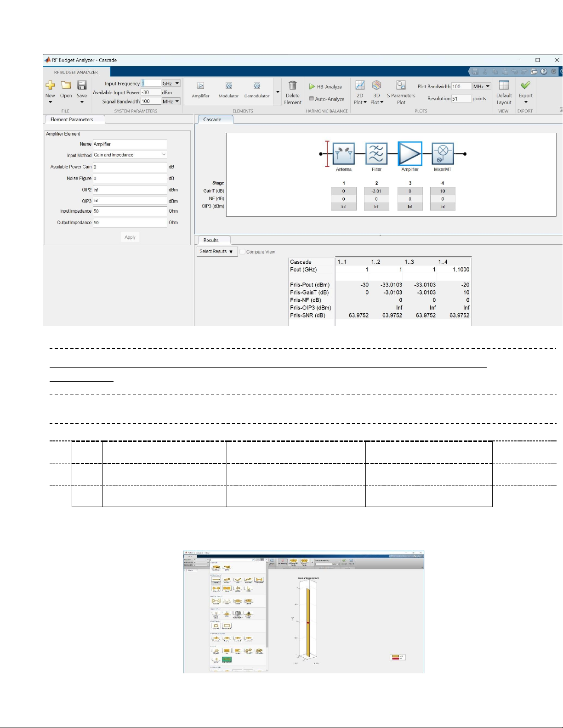Open the S Parameters Plot
This screenshot has width=563, height=728.
coord(401,92)
